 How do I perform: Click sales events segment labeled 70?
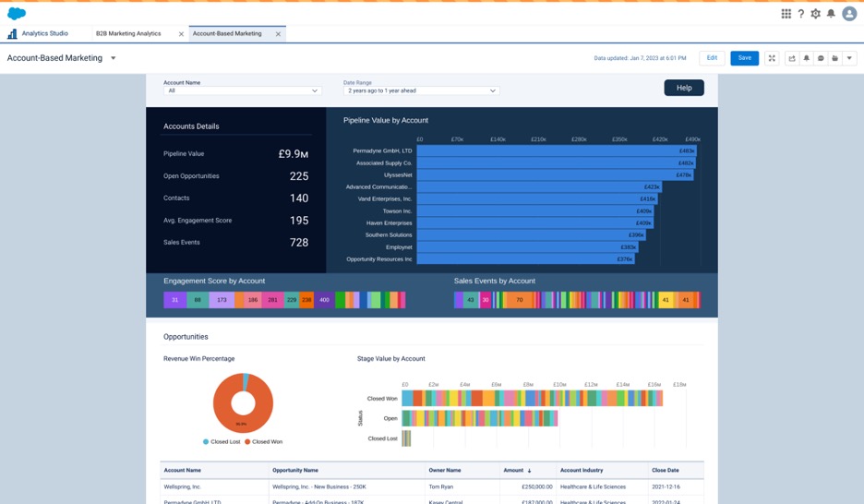pyautogui.click(x=519, y=300)
